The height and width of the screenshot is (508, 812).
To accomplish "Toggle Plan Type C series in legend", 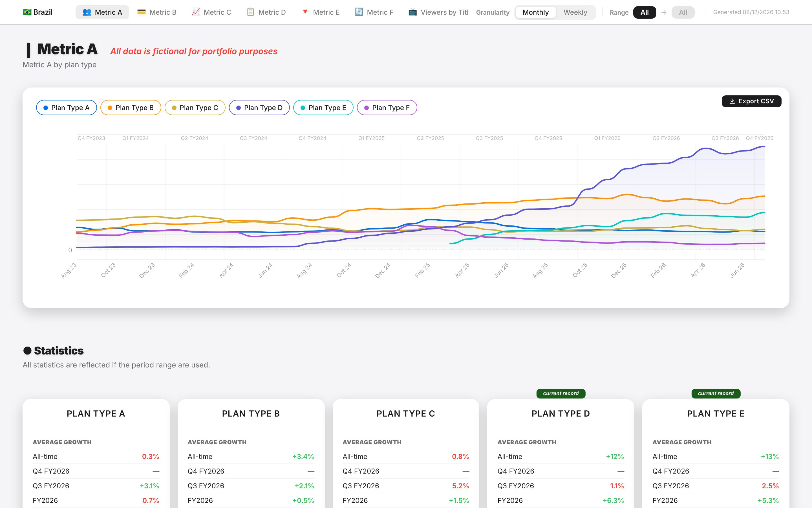I will pyautogui.click(x=195, y=108).
